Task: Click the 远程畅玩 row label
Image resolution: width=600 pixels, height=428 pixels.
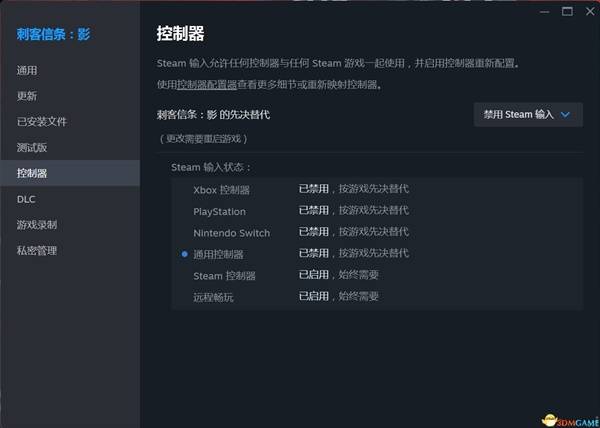Action: (x=213, y=297)
